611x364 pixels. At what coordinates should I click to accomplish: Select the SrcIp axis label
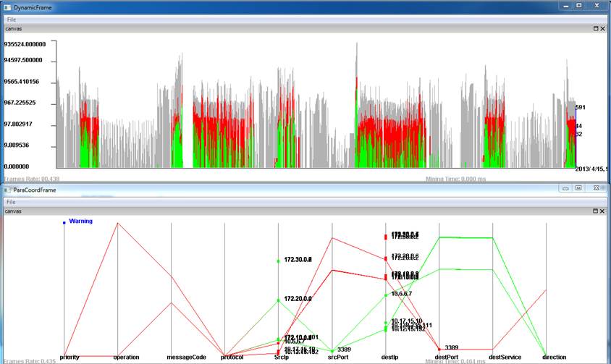pos(282,357)
